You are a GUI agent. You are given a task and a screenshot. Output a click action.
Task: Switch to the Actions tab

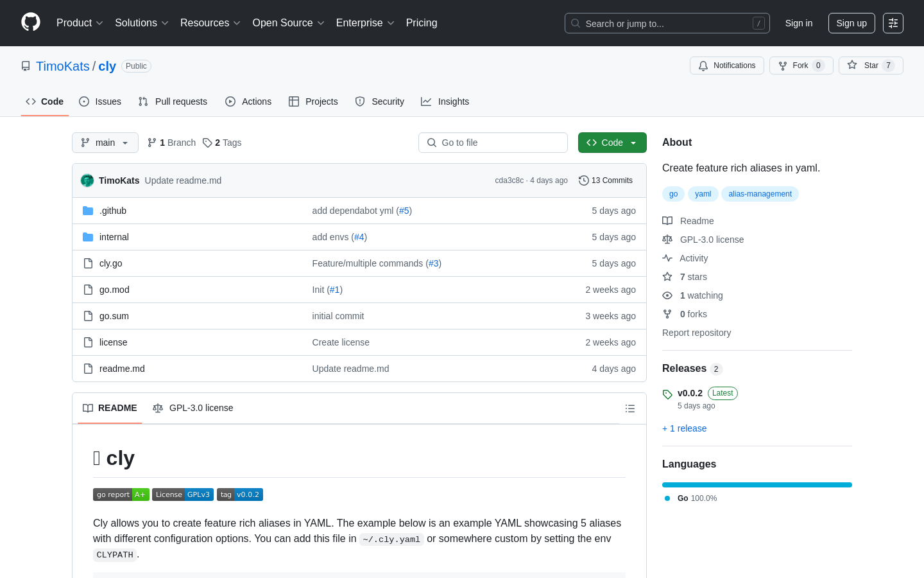pos(248,101)
